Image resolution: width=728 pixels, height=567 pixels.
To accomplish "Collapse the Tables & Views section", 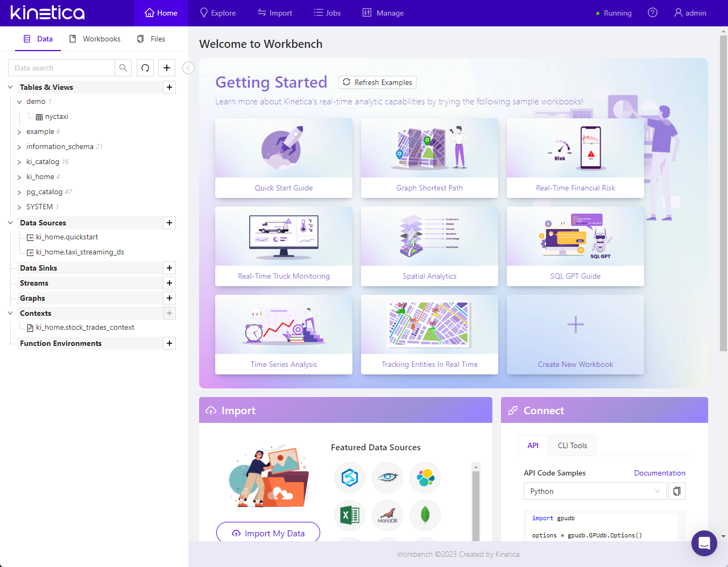I will pyautogui.click(x=10, y=87).
